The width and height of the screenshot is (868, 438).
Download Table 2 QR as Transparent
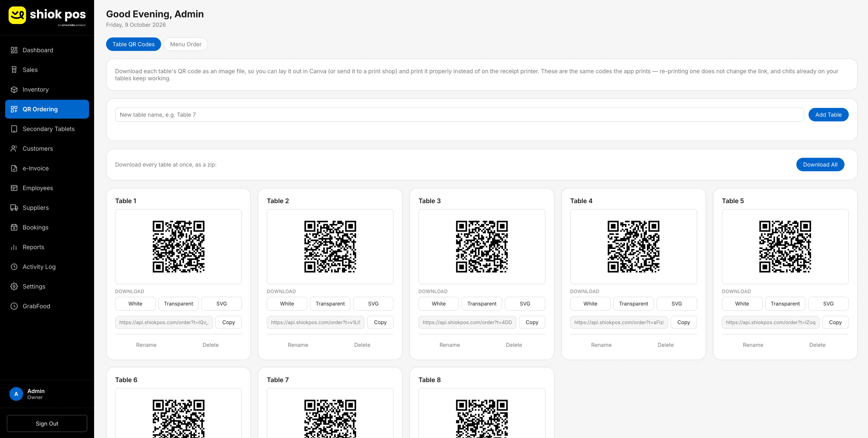(330, 304)
